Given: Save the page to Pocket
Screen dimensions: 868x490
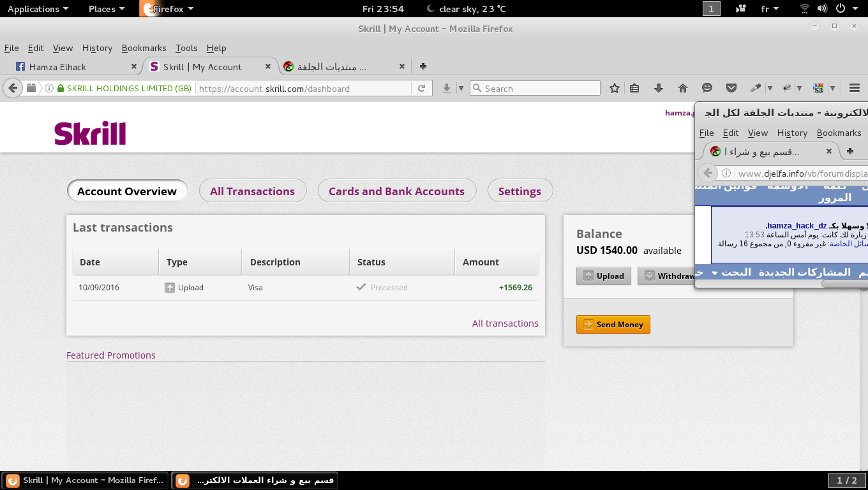Looking at the screenshot, I should [x=731, y=89].
